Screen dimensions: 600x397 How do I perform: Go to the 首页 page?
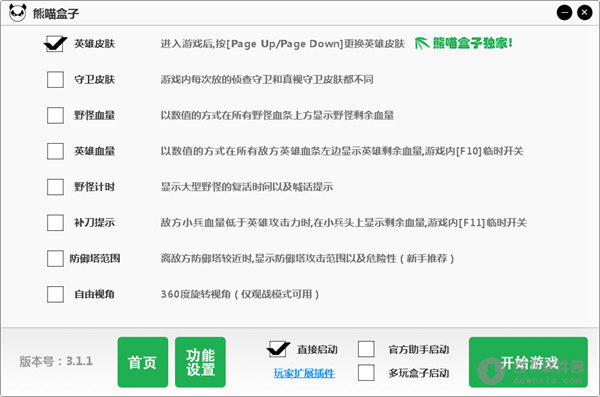(x=143, y=362)
